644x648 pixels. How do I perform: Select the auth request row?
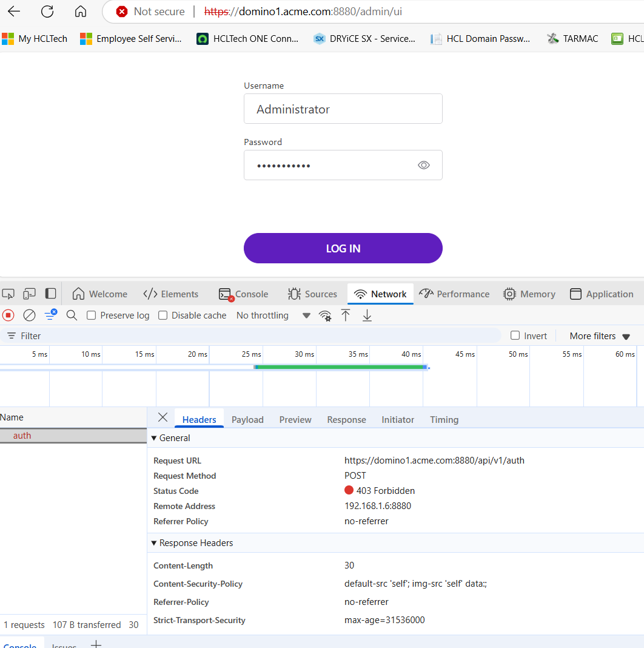22,436
